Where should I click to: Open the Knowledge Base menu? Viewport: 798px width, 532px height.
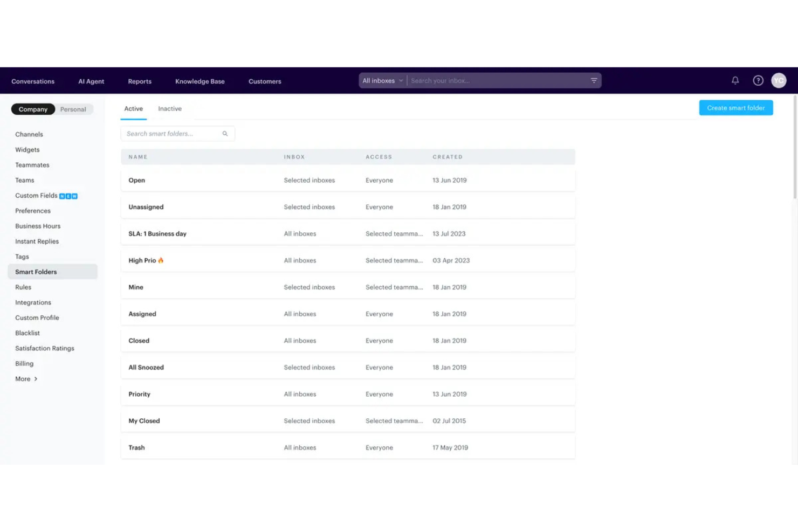[200, 81]
